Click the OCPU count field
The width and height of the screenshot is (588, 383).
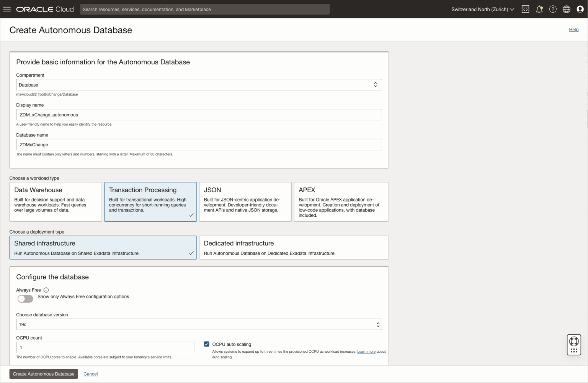(105, 347)
